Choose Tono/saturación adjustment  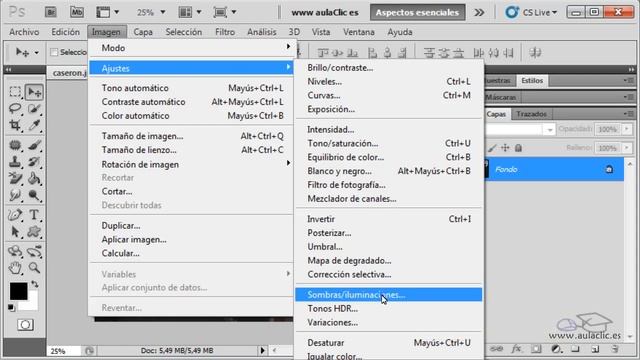click(388, 143)
